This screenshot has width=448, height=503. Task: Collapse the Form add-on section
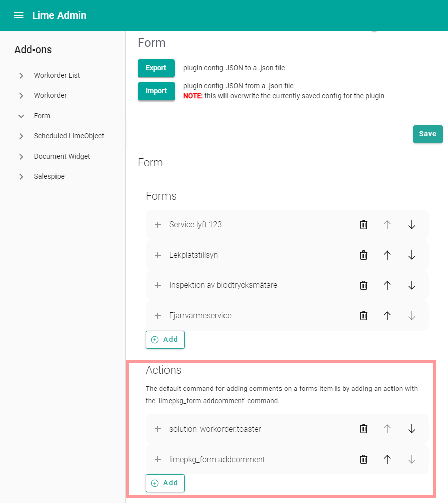[x=21, y=116]
